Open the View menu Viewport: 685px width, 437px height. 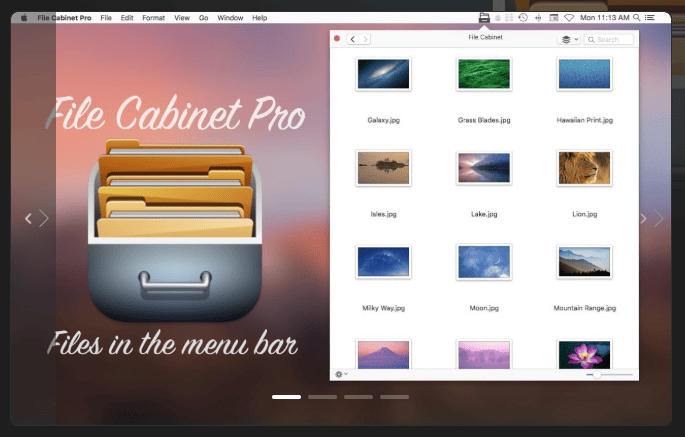pyautogui.click(x=182, y=18)
